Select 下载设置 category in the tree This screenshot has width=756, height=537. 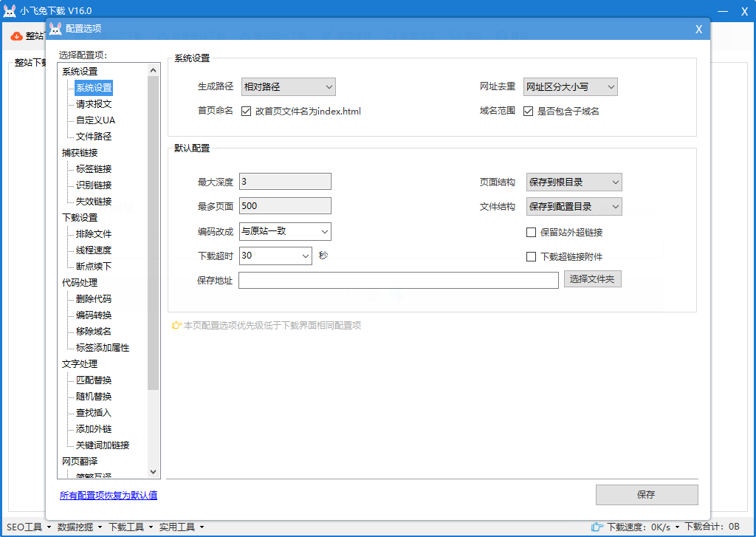[80, 218]
